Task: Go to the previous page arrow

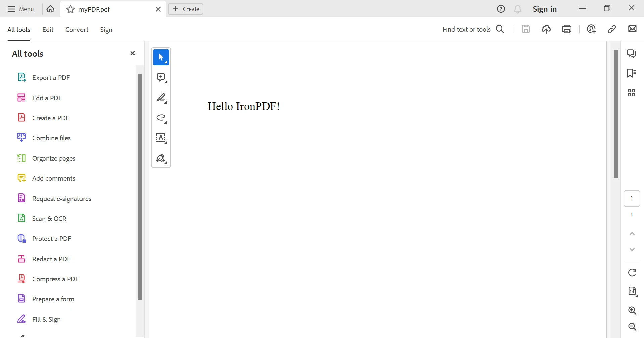Action: pyautogui.click(x=632, y=234)
